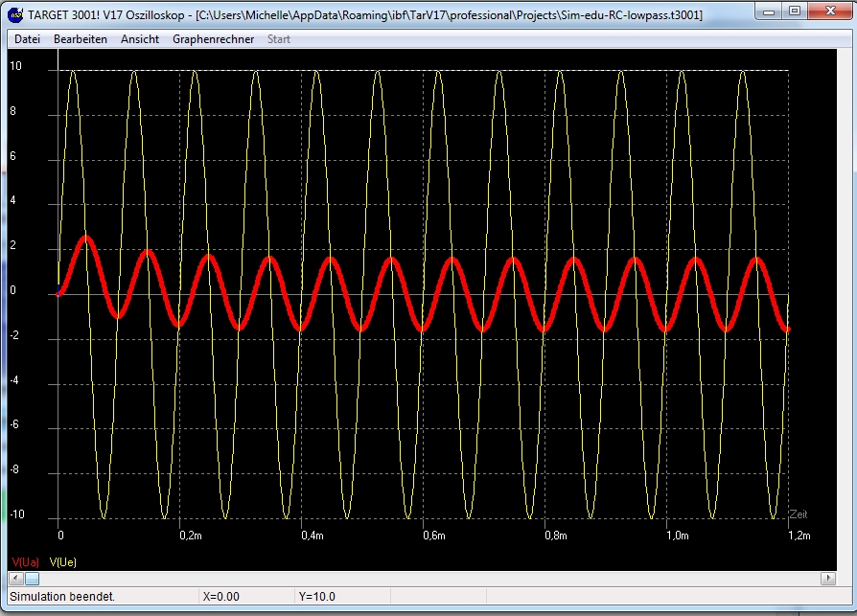The width and height of the screenshot is (857, 616).
Task: Click the horizontal scrollbar thumb
Action: (32, 579)
